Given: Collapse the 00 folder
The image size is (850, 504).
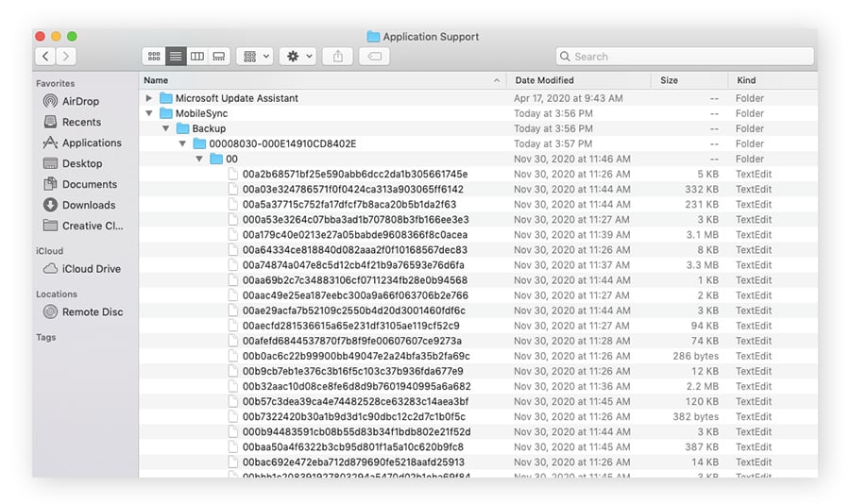Looking at the screenshot, I should coord(199,159).
